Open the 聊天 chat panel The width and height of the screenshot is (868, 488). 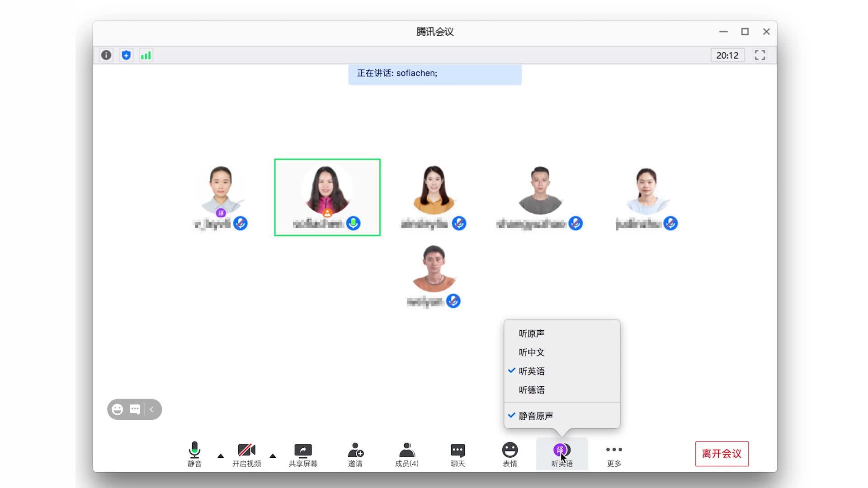click(458, 454)
